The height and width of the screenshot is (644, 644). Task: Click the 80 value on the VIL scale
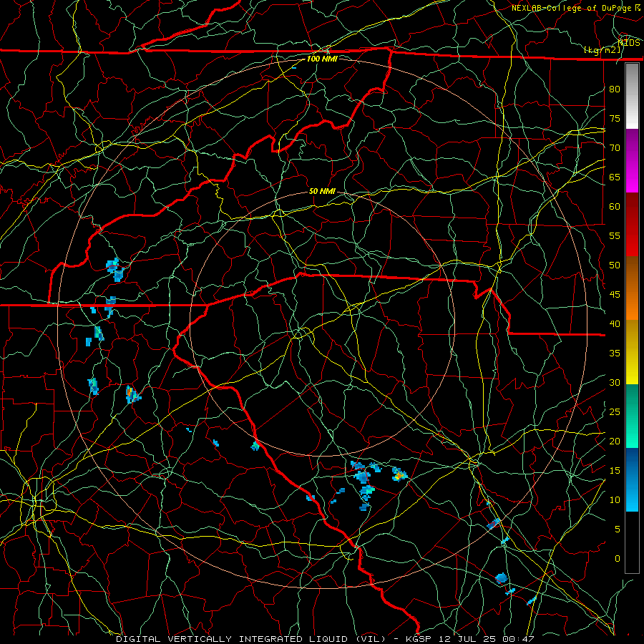pos(615,89)
